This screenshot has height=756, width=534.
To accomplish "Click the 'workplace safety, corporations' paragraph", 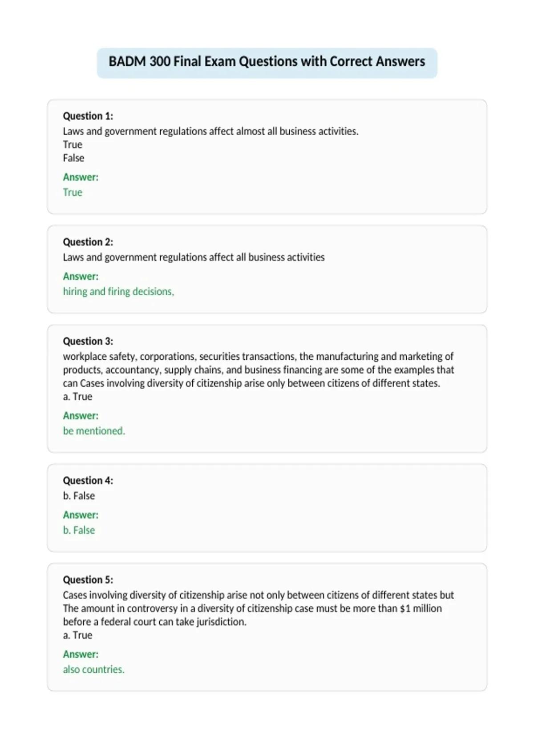I will pos(259,370).
